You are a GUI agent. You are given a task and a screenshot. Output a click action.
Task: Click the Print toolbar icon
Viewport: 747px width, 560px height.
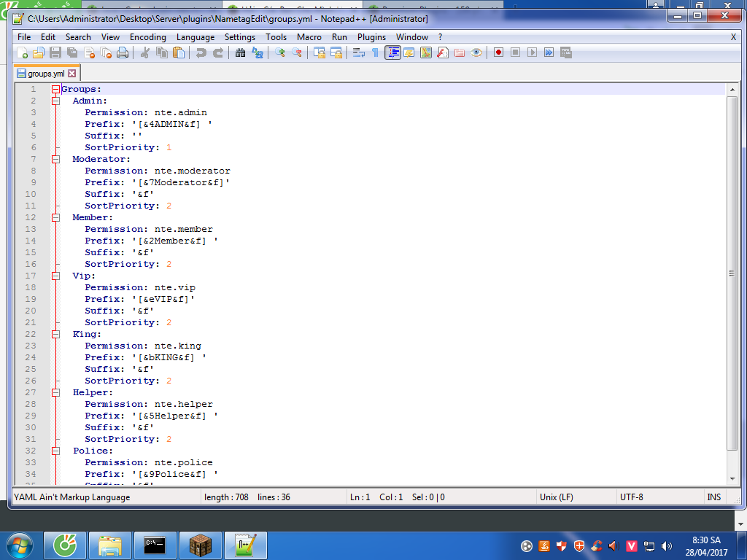point(123,52)
